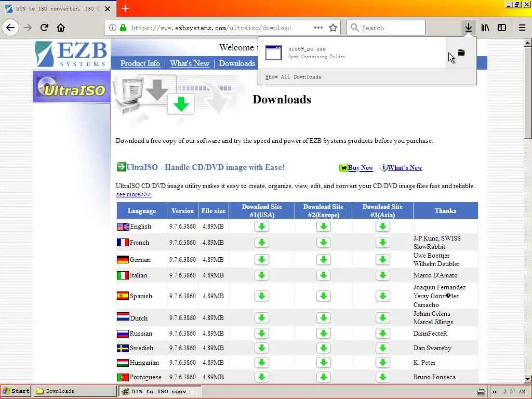Open the page actions three-dots menu
This screenshot has width=532, height=399.
pos(318,28)
